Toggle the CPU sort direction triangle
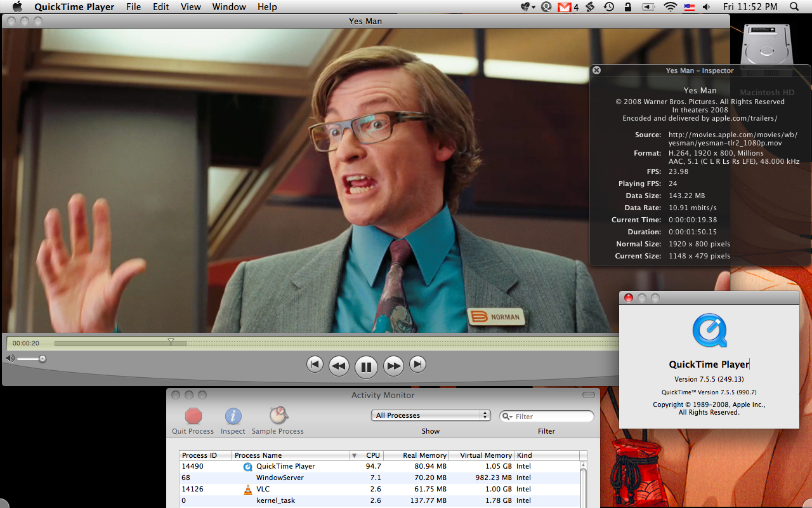The image size is (812, 508). click(x=355, y=455)
